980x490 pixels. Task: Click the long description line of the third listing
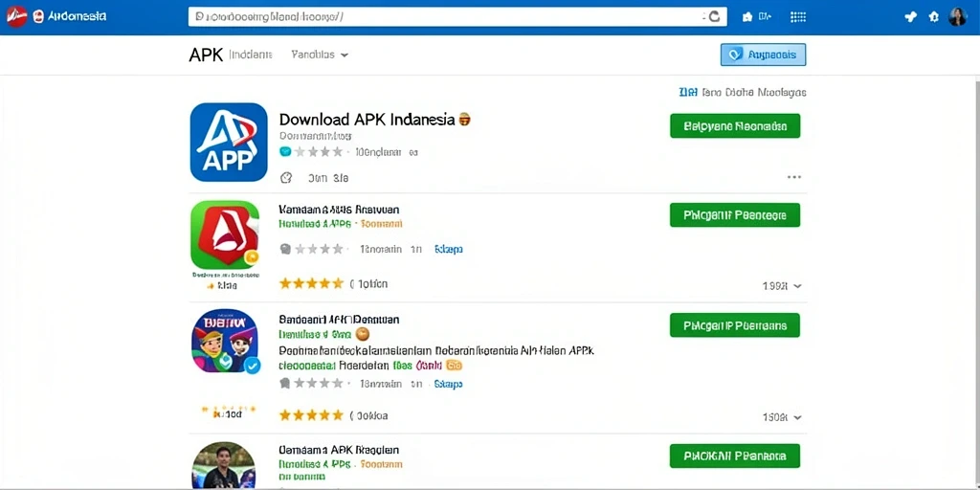(436, 351)
